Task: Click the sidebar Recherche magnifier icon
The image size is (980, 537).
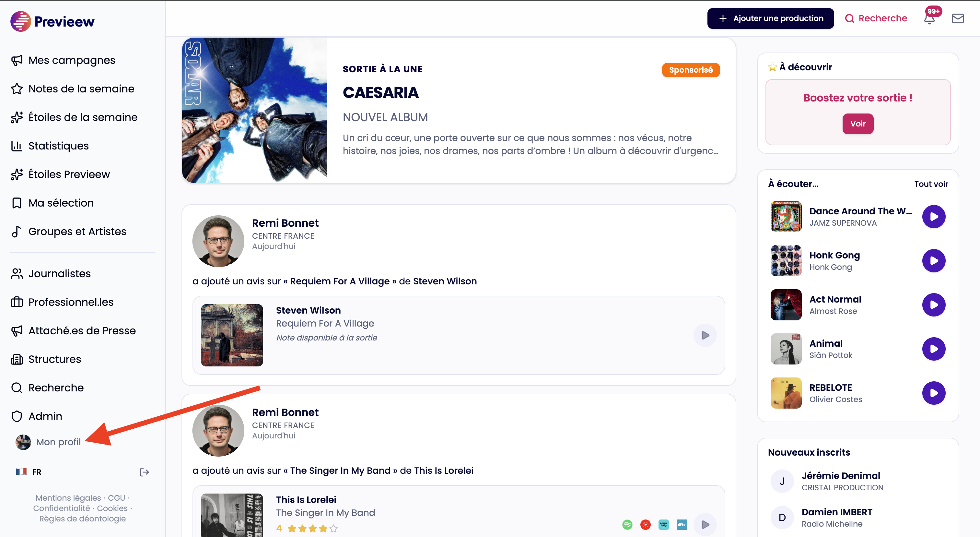Action: 16,388
